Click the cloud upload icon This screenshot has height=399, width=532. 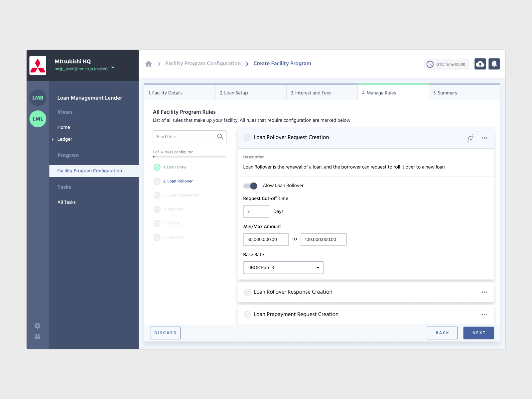point(480,64)
